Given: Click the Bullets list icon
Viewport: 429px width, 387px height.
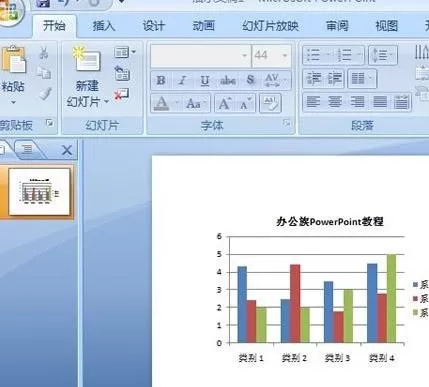Looking at the screenshot, I should click(313, 55).
